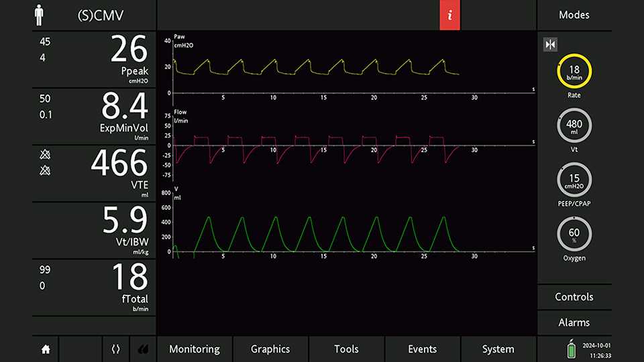Go to home screen icon
Viewport: 644px width, 362px height.
tap(46, 349)
